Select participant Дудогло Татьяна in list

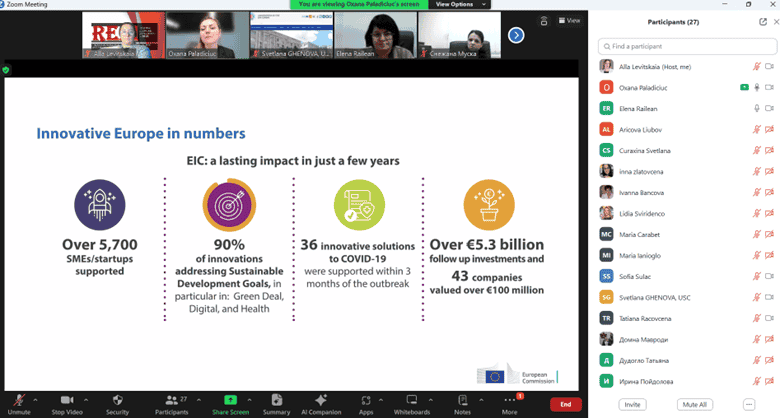(x=687, y=360)
